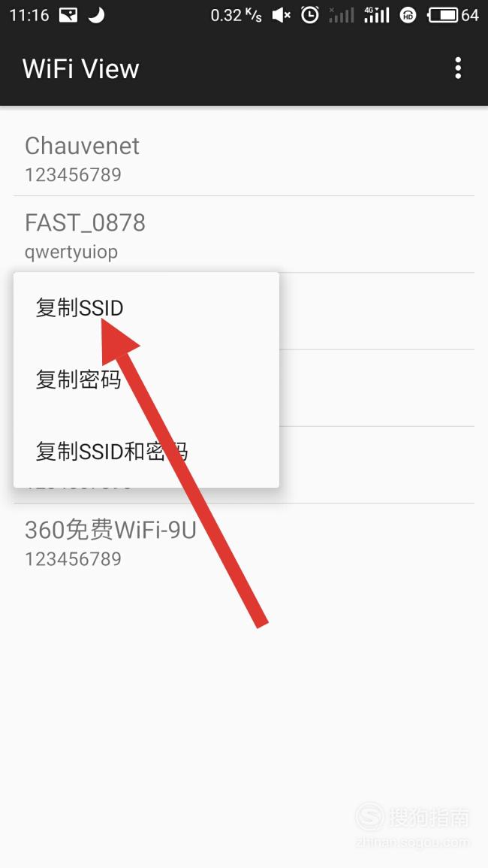488x868 pixels.
Task: Tap the picture notification icon
Action: coord(68,15)
